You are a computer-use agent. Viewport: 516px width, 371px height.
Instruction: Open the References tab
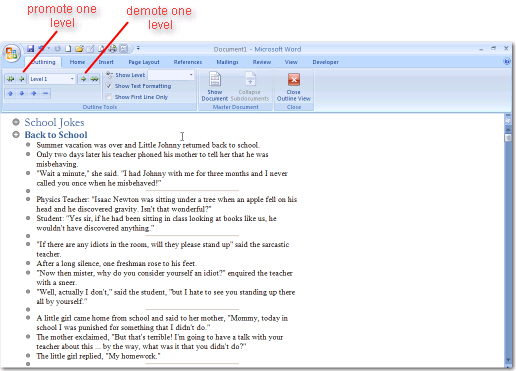tap(188, 62)
